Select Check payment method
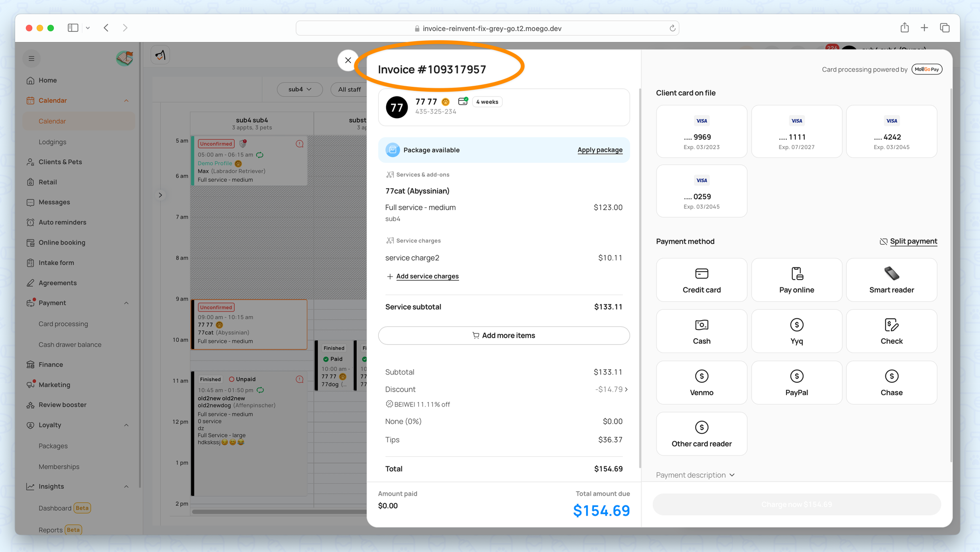Image resolution: width=980 pixels, height=552 pixels. [891, 331]
